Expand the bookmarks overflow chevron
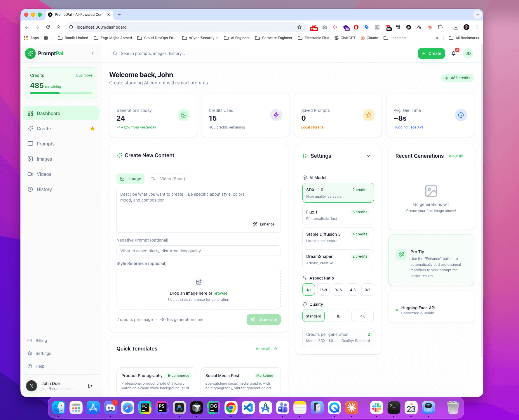Screen dimensions: 519x420 (x=437, y=38)
